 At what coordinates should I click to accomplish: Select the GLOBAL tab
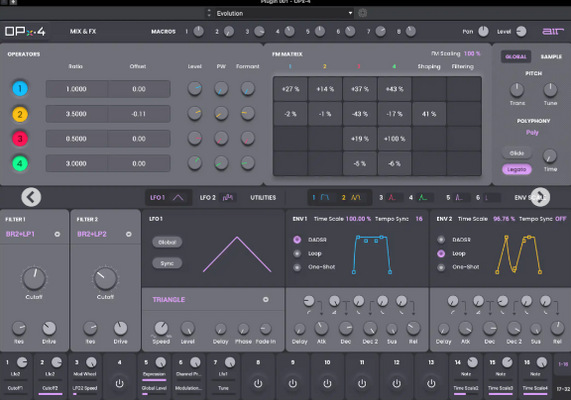tap(516, 56)
